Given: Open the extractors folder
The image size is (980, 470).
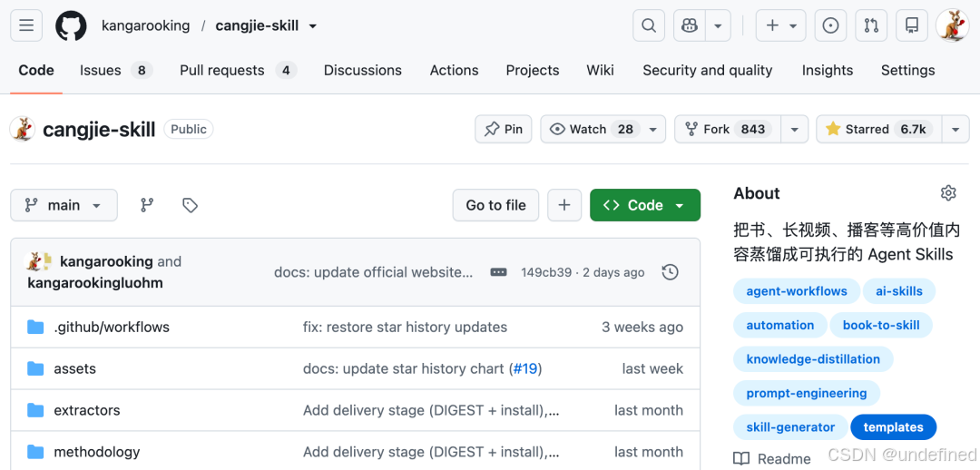Looking at the screenshot, I should (x=87, y=411).
